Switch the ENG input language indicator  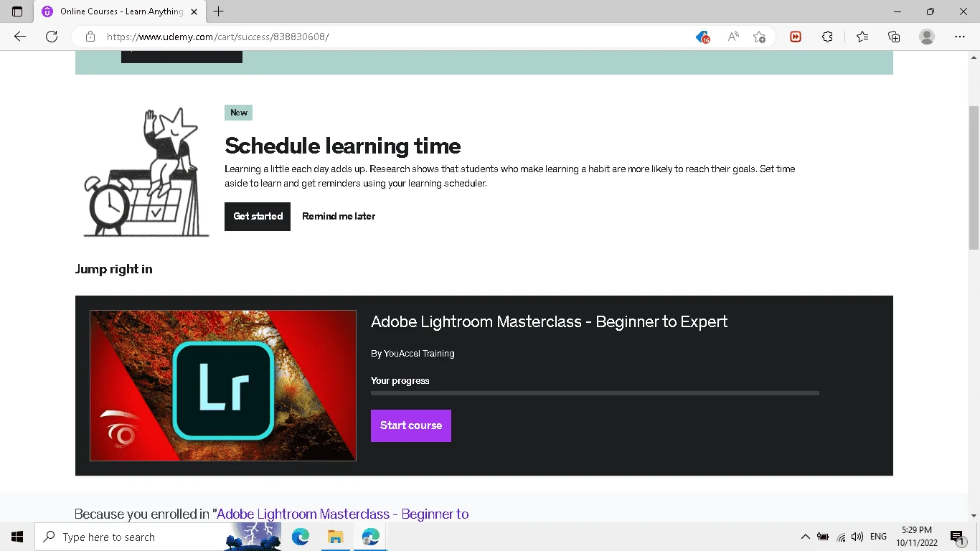click(x=878, y=537)
